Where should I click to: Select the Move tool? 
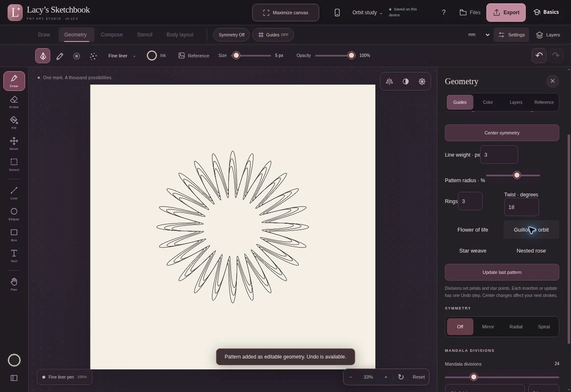pyautogui.click(x=14, y=144)
